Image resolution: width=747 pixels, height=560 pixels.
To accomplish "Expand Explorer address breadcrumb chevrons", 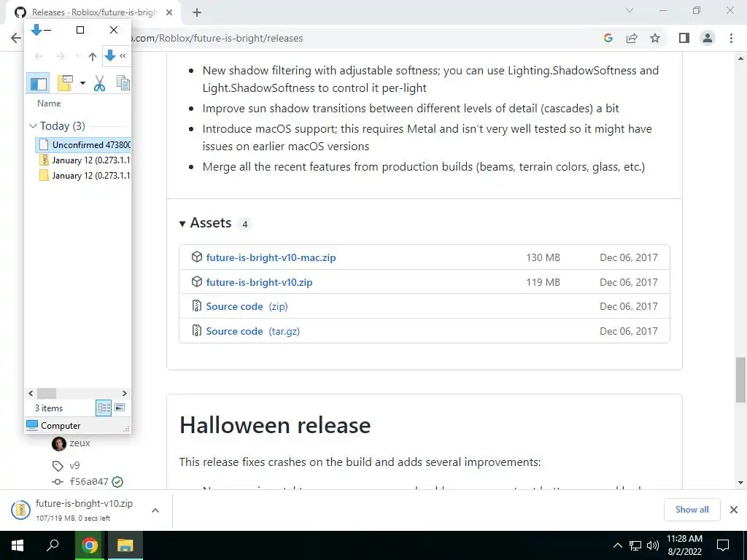I will point(123,56).
